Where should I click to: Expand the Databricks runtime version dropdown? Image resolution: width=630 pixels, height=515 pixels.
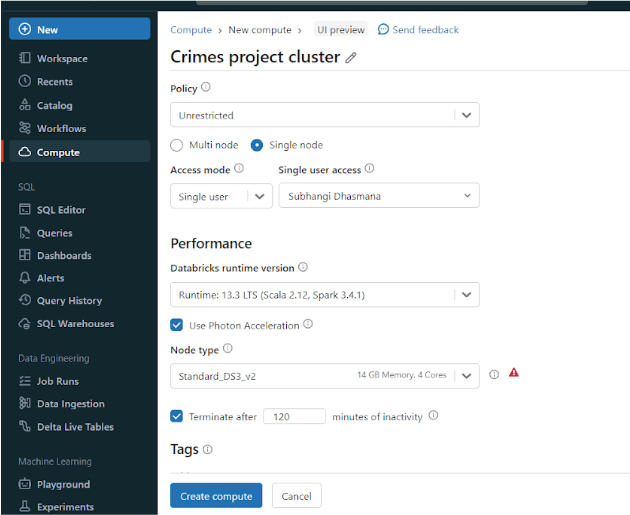[325, 294]
